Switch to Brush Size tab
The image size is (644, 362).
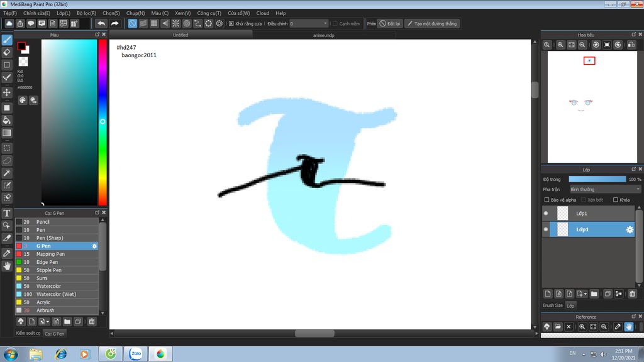point(553,305)
